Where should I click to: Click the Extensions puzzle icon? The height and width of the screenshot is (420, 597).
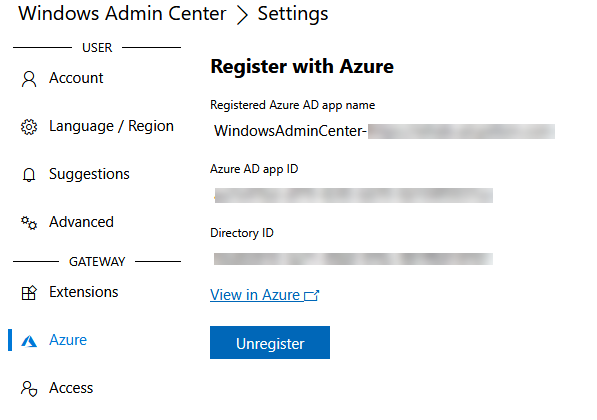pos(29,293)
